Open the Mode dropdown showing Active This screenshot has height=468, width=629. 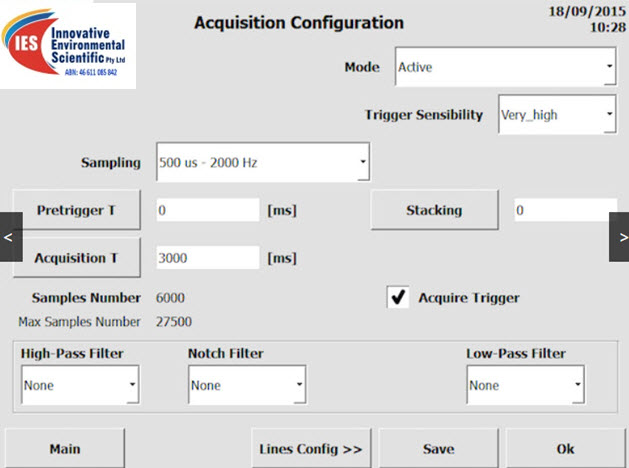pyautogui.click(x=505, y=67)
